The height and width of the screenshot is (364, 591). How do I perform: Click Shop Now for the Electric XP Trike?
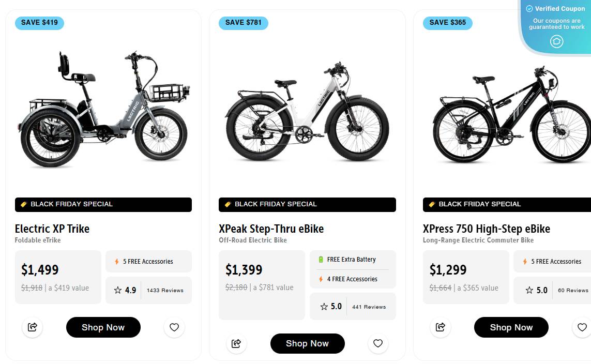coord(103,327)
